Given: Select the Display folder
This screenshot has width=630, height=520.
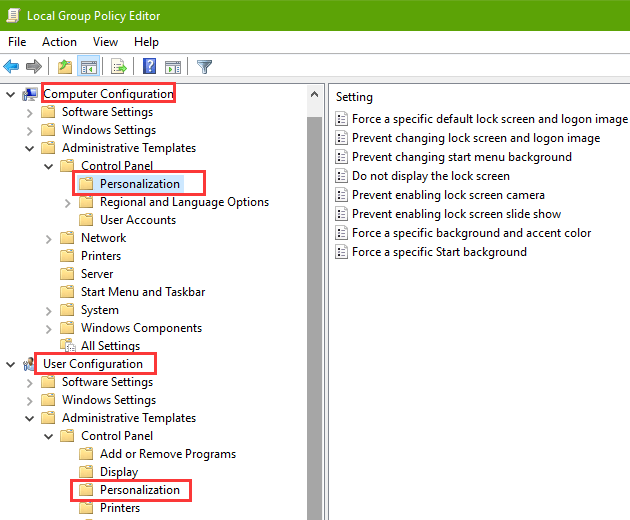Looking at the screenshot, I should pos(119,472).
